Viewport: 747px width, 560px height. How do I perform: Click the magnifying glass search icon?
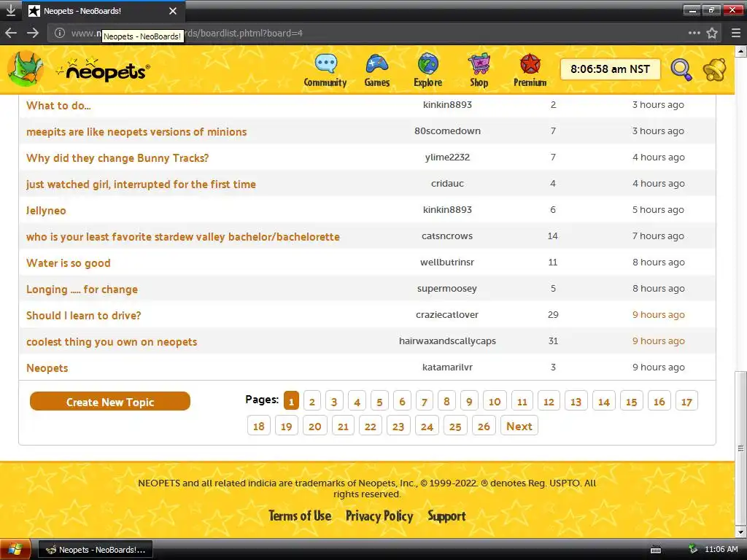click(681, 70)
